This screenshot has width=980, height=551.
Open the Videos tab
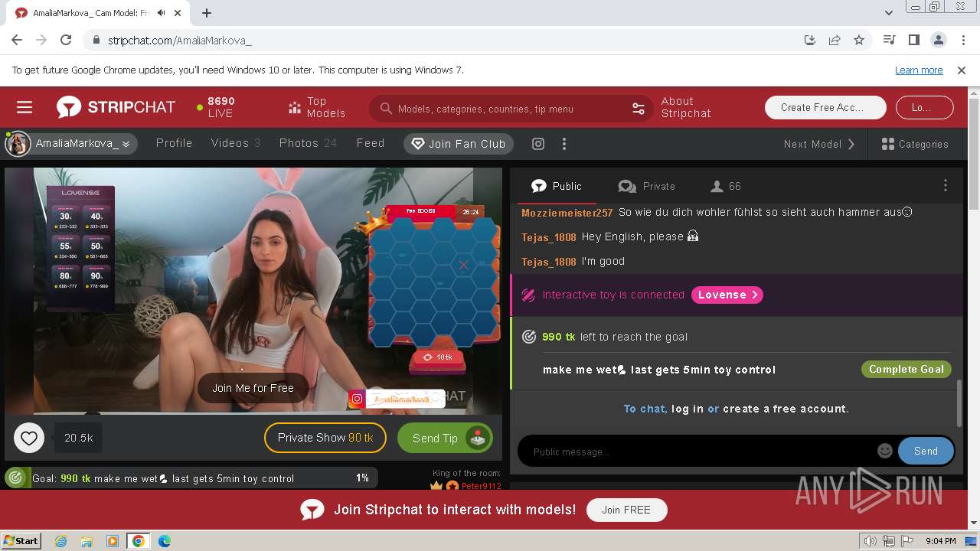pos(236,143)
